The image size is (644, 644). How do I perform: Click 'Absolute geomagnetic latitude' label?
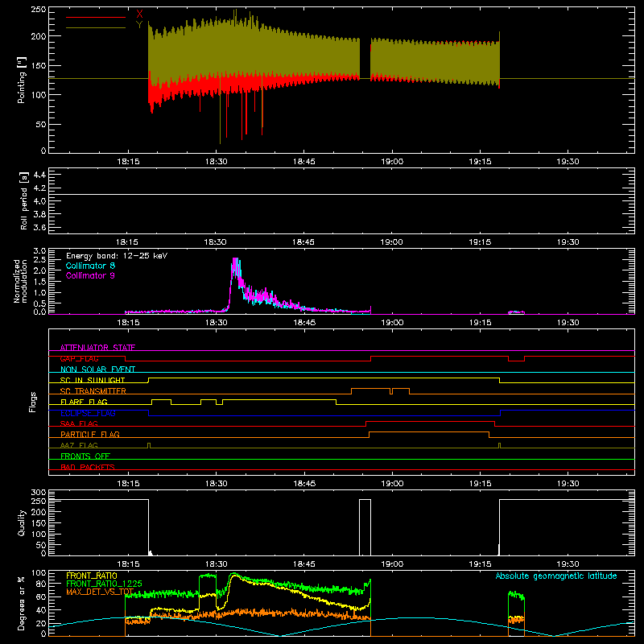pos(556,576)
